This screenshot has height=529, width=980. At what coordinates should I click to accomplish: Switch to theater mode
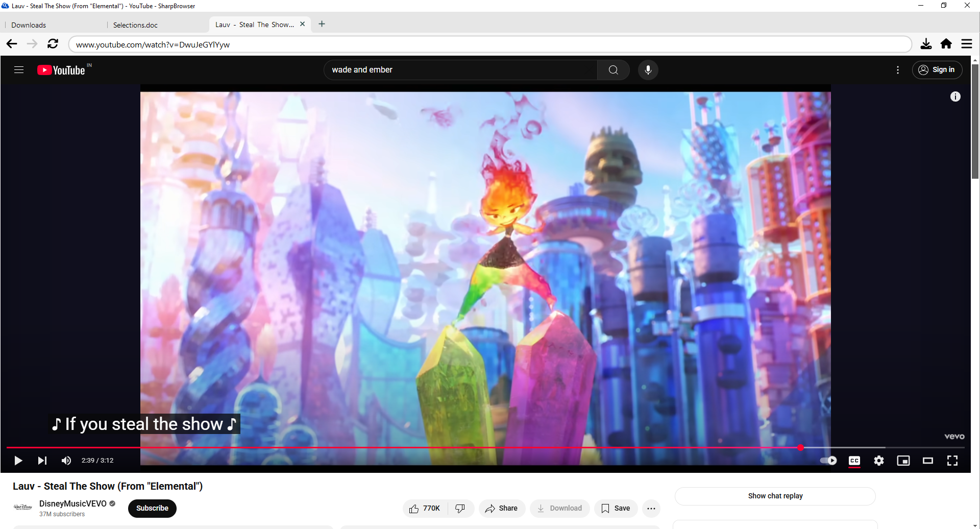click(x=928, y=461)
